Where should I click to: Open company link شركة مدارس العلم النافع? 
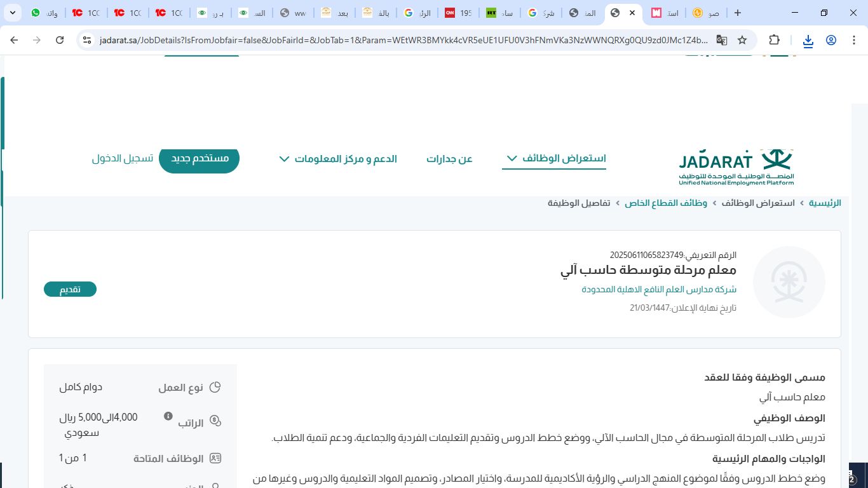click(x=659, y=290)
